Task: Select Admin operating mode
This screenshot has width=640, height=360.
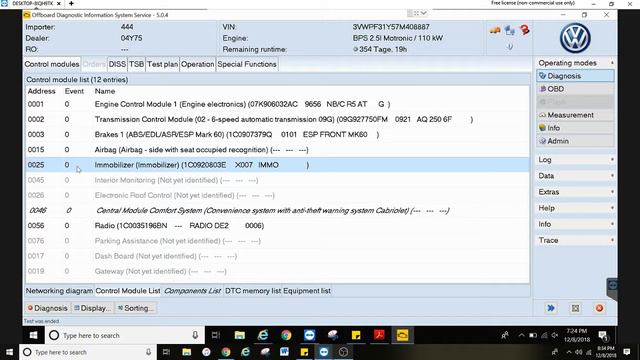Action: [x=575, y=141]
